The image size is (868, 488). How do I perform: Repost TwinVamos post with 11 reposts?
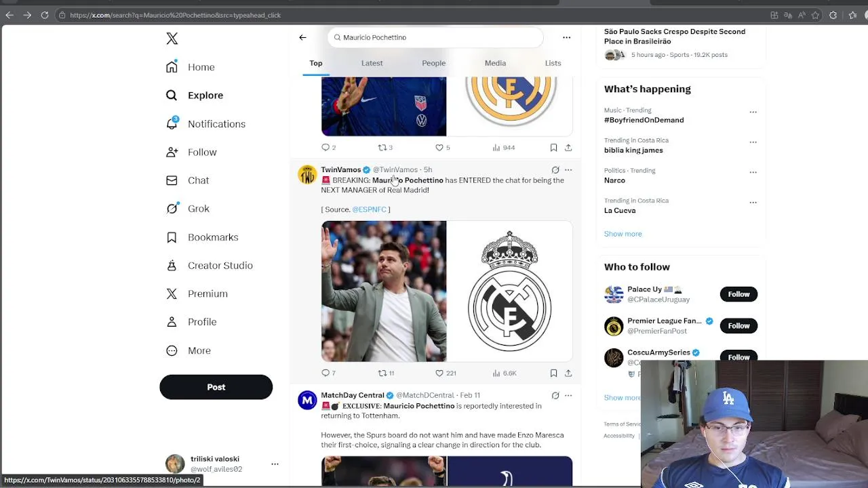click(386, 373)
